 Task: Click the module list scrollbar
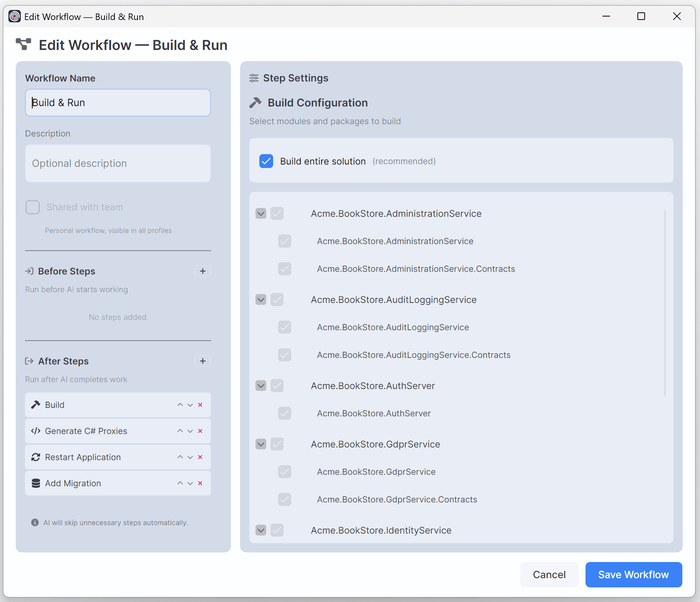point(665,303)
